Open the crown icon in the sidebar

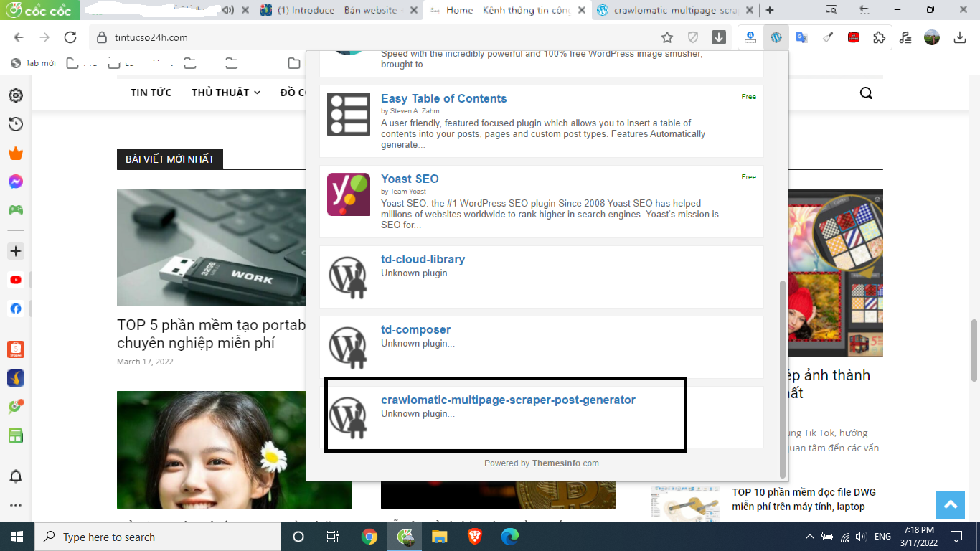coord(16,153)
